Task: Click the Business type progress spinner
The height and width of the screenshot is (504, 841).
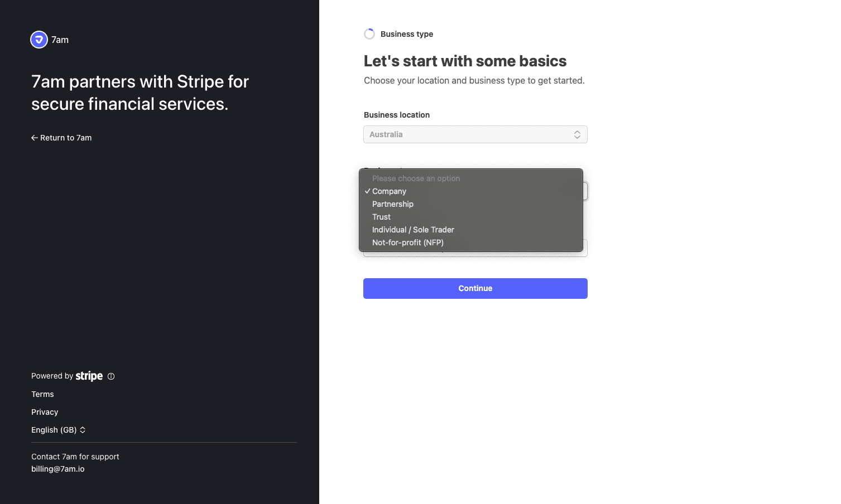Action: [369, 34]
